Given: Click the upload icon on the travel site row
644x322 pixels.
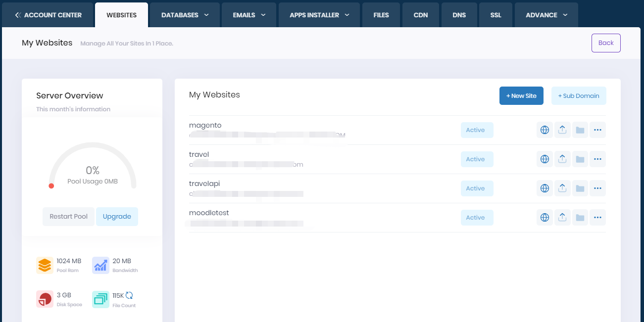Looking at the screenshot, I should point(562,159).
